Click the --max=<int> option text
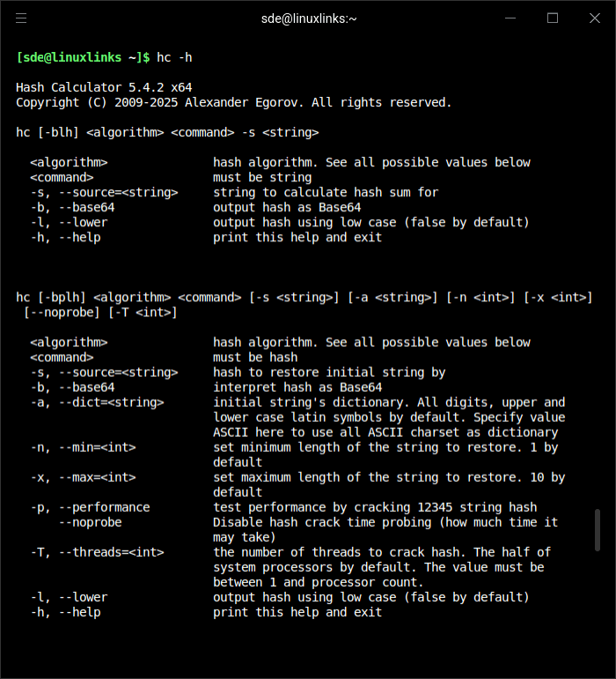Viewport: 616px width, 679px height. pyautogui.click(x=98, y=477)
